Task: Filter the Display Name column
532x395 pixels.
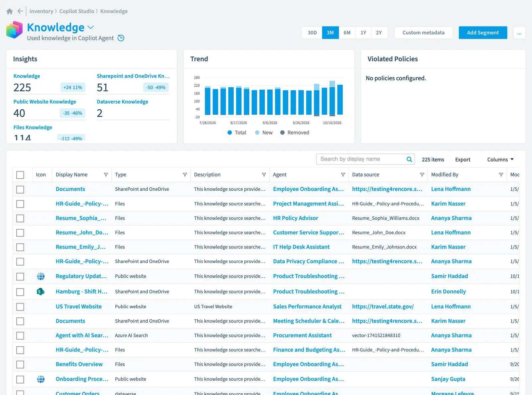Action: pyautogui.click(x=106, y=175)
